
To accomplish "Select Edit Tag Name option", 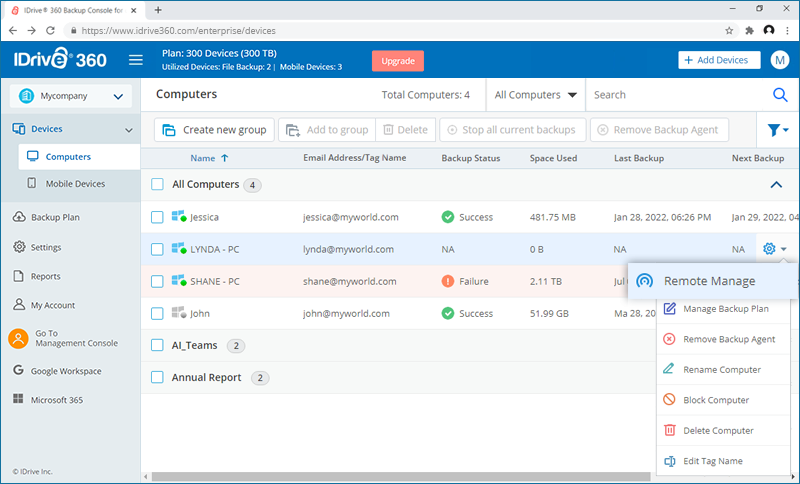I will 723,461.
